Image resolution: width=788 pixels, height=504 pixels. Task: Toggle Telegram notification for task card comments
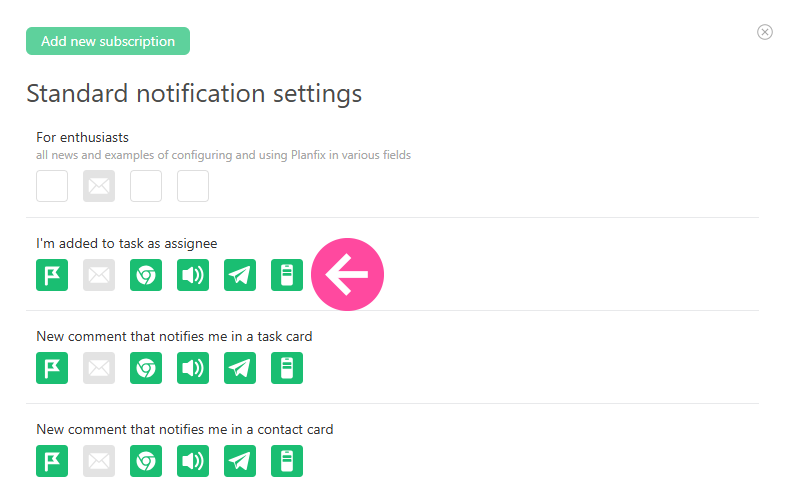[240, 368]
